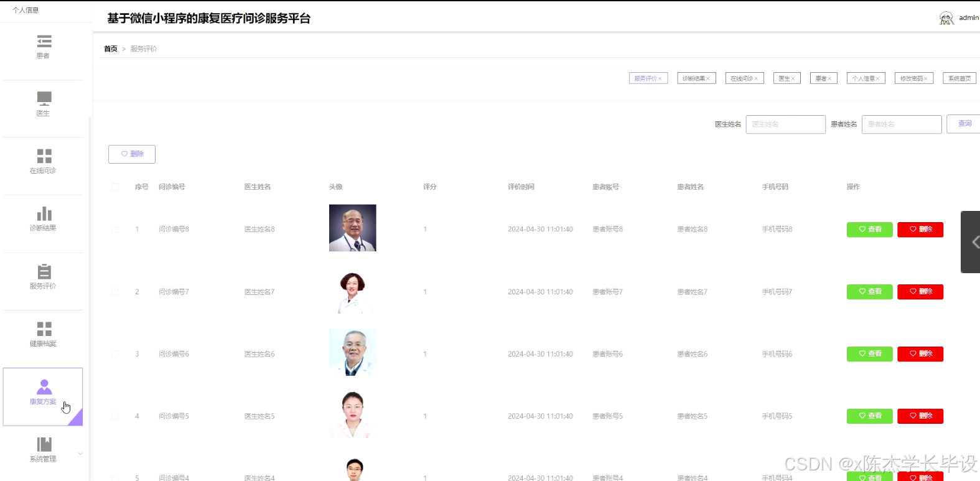The width and height of the screenshot is (980, 481).
Task: Close the 患者 tab via its X
Action: (x=829, y=79)
